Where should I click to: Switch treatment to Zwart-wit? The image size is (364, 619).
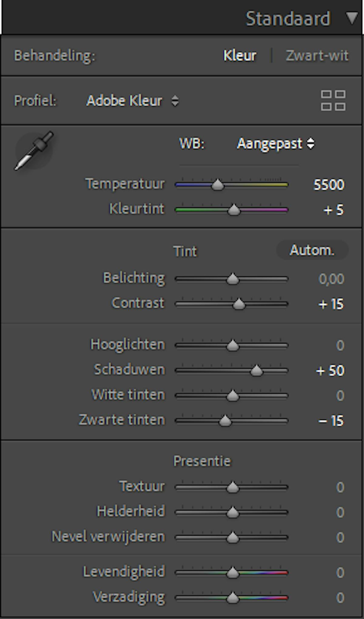click(x=317, y=56)
